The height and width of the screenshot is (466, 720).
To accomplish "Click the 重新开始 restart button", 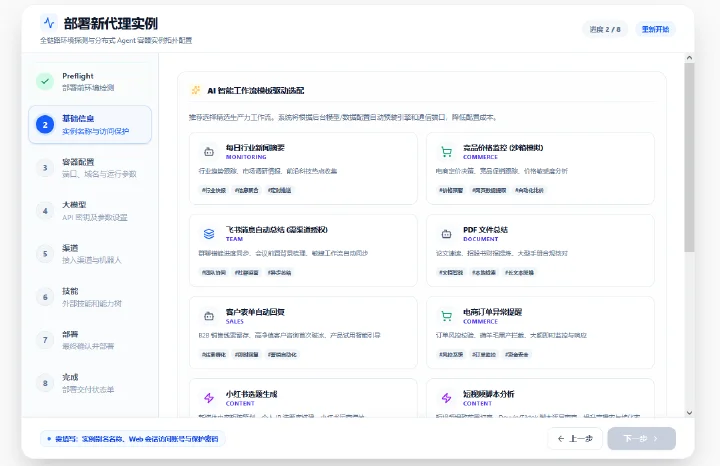I will (x=655, y=29).
